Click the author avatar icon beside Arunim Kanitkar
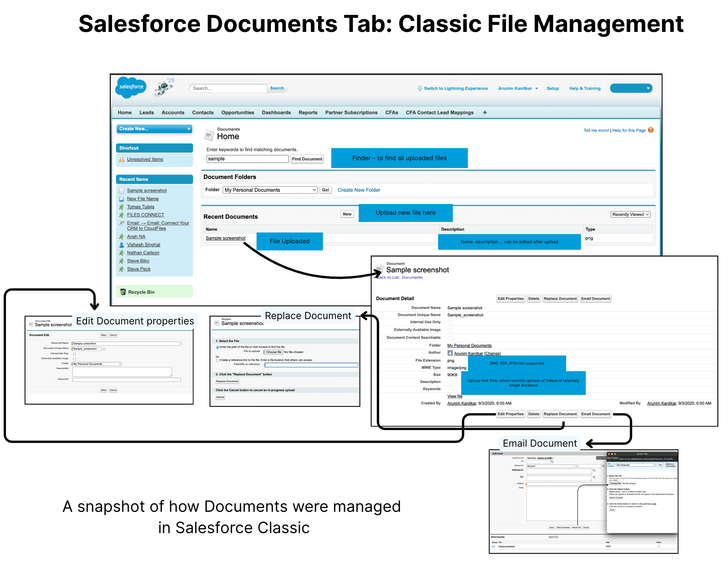Viewport: 728px width, 565px height. 450,353
